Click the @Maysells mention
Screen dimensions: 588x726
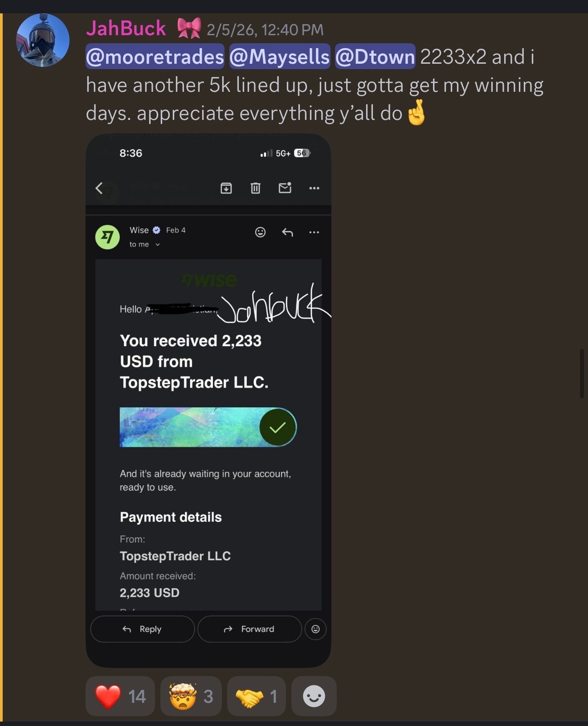[x=280, y=57]
